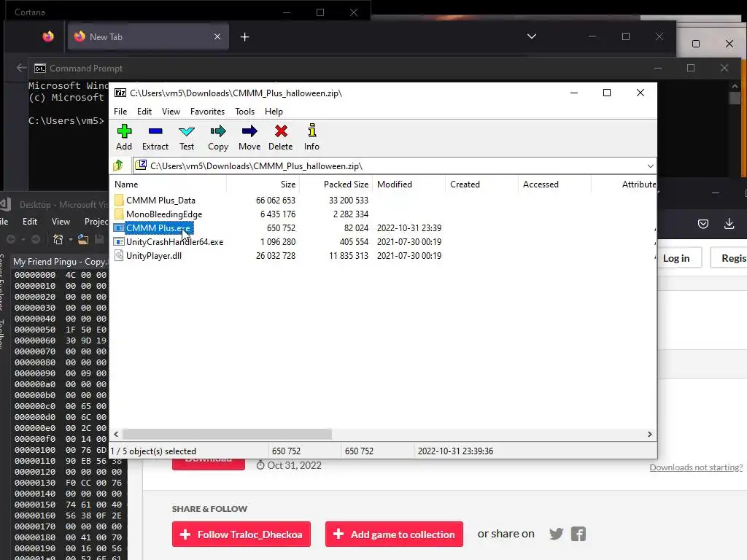Click hex offset 00000100 row
The image size is (747, 560).
click(x=60, y=450)
